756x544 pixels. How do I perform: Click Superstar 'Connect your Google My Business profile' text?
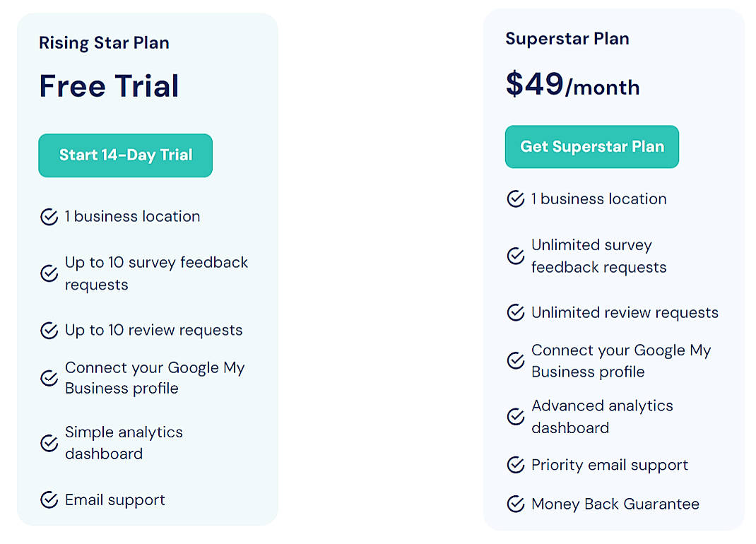click(x=620, y=361)
